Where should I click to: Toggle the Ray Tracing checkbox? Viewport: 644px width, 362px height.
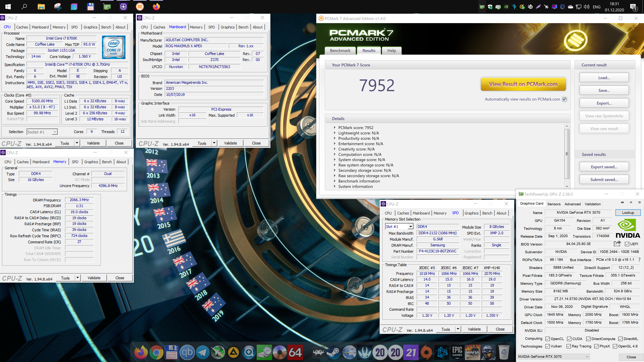click(569, 346)
